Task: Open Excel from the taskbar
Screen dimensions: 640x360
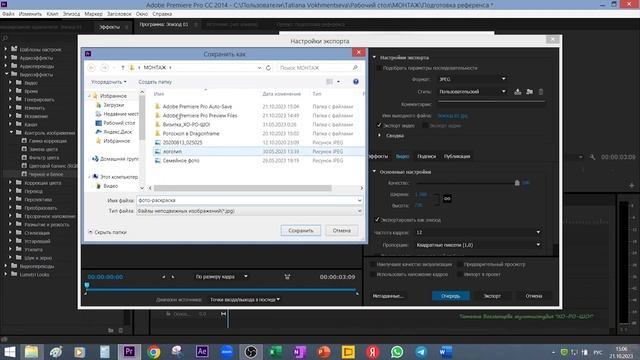Action: [275, 351]
